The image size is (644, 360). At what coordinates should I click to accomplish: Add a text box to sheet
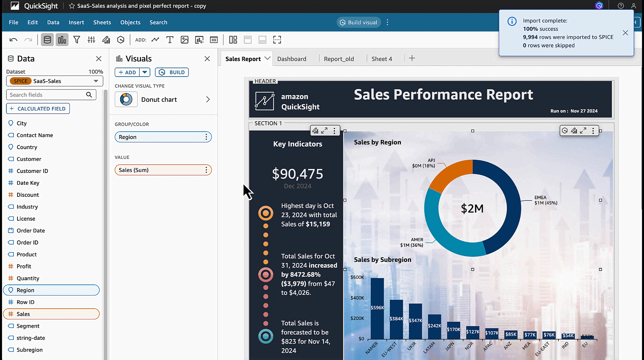click(x=170, y=40)
